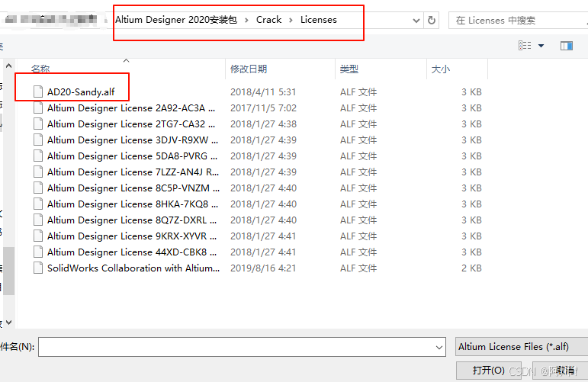The height and width of the screenshot is (382, 588).
Task: Click file icon of License 44XD-CBK8
Action: coord(38,252)
